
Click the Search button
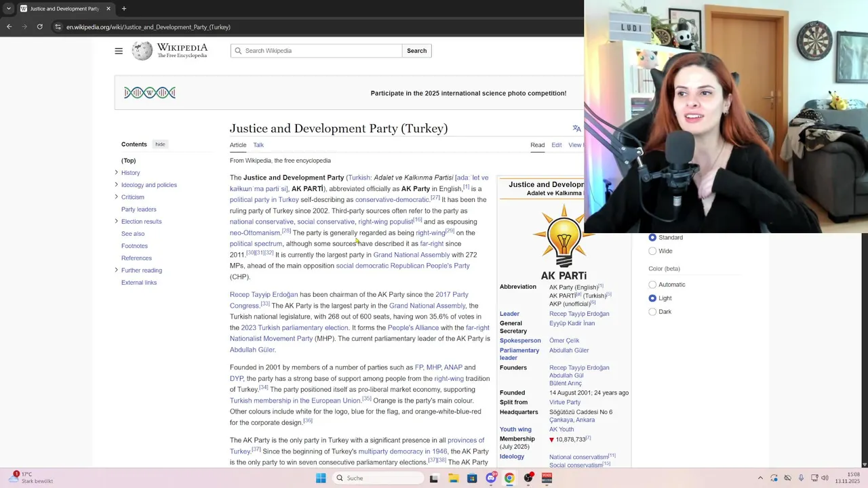(x=416, y=51)
